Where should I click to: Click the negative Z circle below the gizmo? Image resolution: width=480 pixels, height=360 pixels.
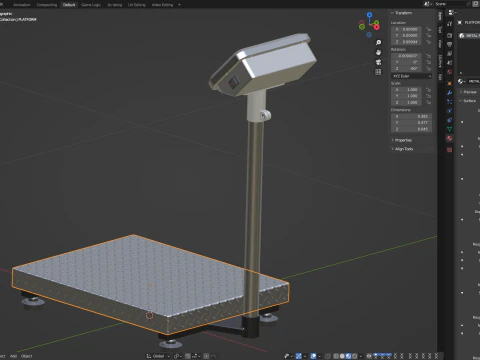tap(369, 35)
